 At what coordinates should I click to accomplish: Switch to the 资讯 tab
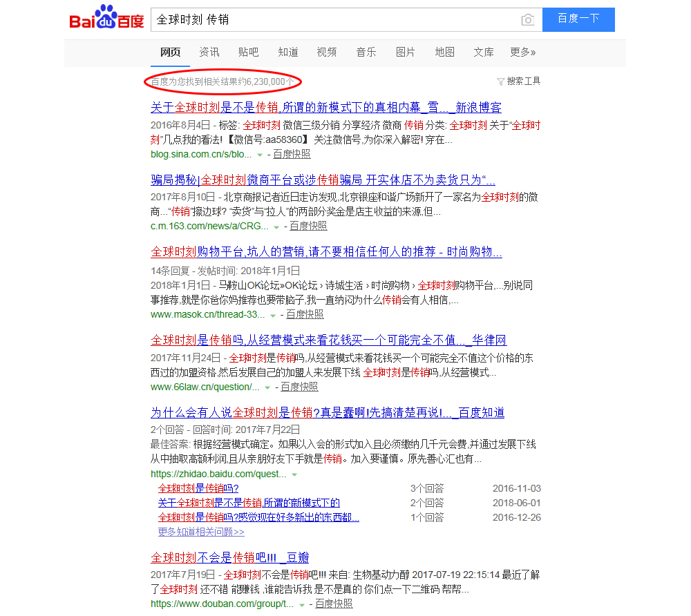click(x=209, y=52)
